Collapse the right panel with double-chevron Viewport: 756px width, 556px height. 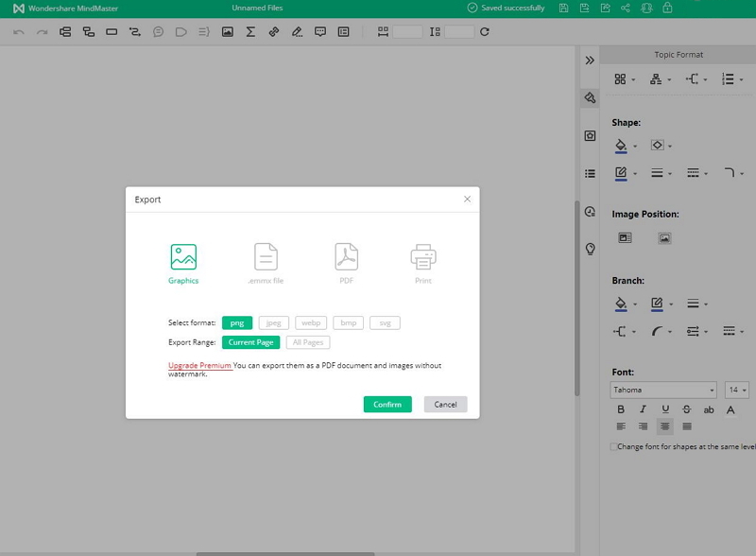coord(590,60)
